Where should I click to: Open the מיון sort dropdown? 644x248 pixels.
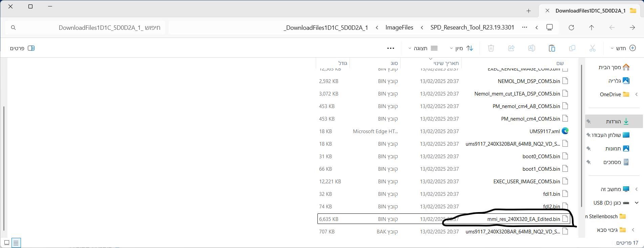tap(461, 48)
